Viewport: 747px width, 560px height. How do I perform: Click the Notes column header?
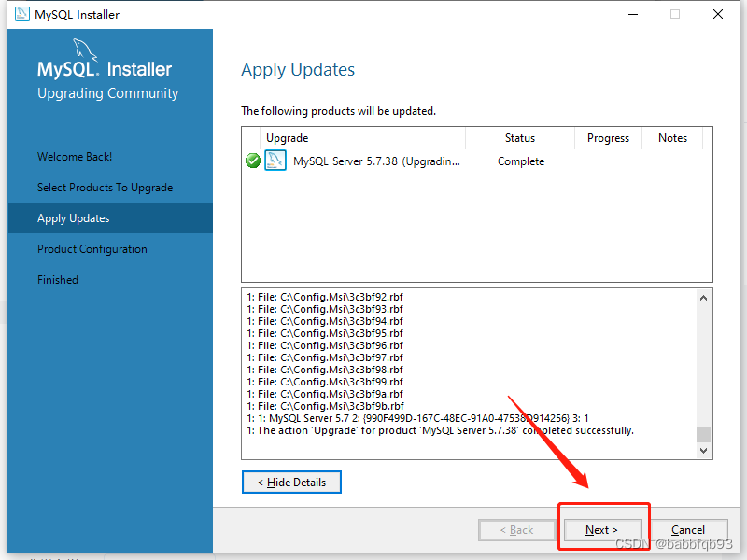tap(672, 138)
